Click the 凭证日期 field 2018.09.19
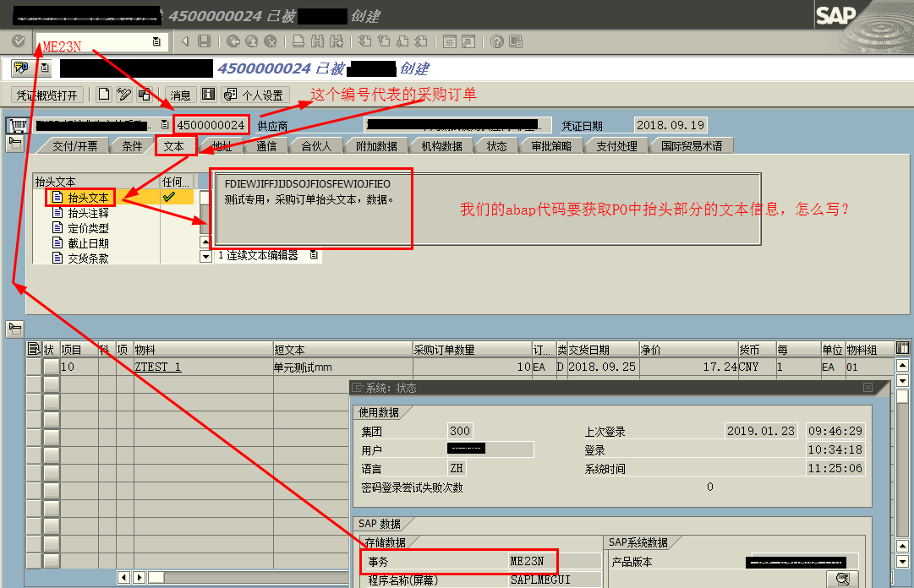The width and height of the screenshot is (914, 588). [670, 125]
